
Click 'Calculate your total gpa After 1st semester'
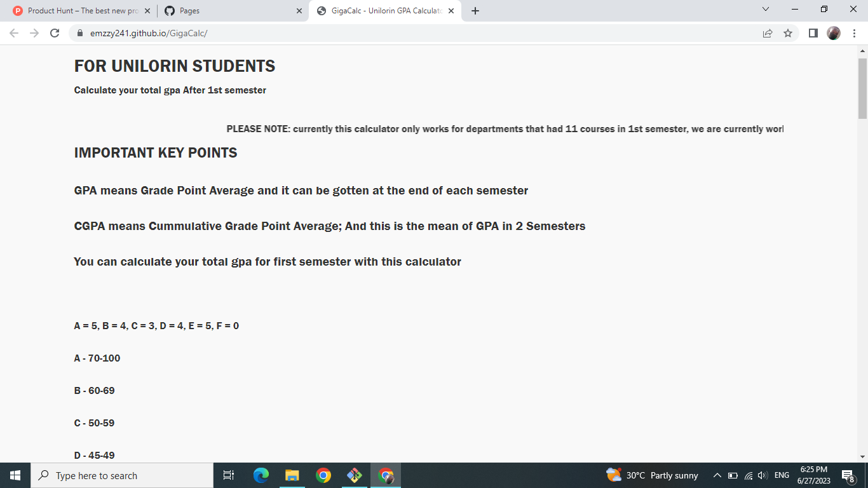coord(170,90)
